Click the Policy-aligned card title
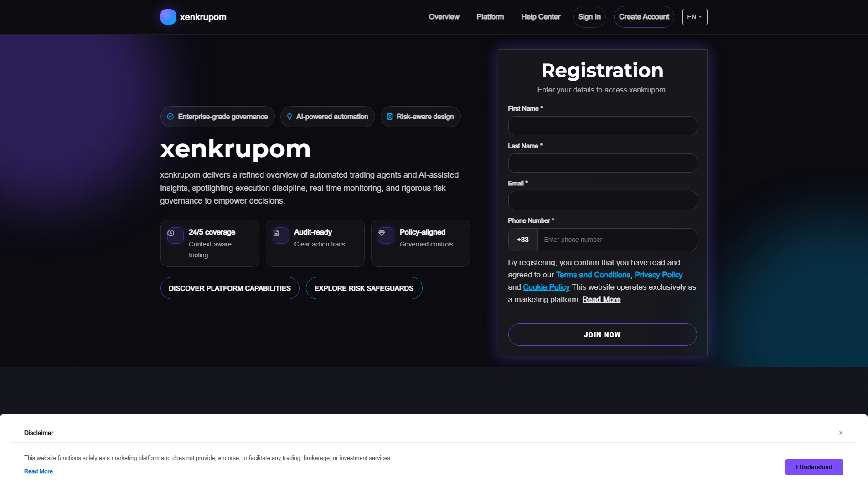Viewport: 868px width, 491px height. point(423,232)
